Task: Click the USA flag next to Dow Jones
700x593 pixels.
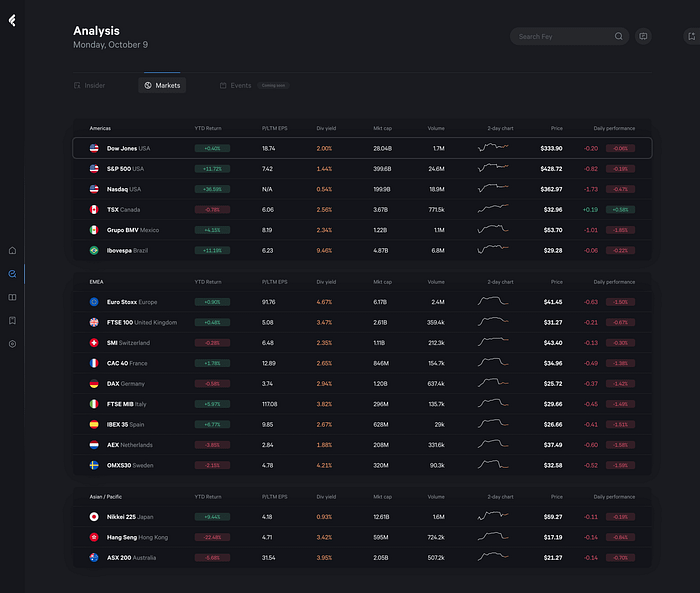Action: pyautogui.click(x=94, y=148)
